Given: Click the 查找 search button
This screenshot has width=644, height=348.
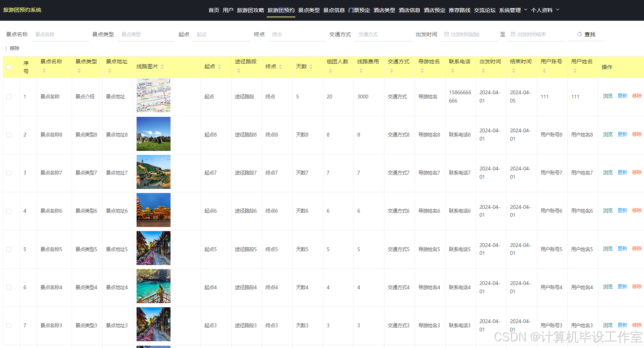Looking at the screenshot, I should [x=586, y=34].
